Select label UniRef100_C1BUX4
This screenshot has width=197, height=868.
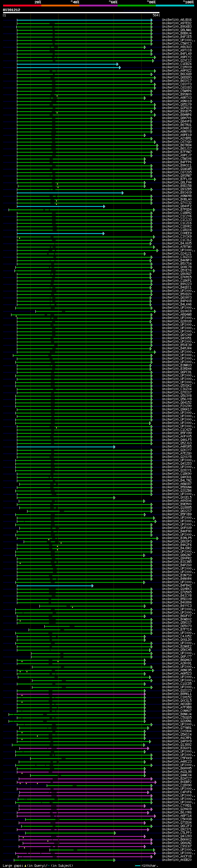click(177, 230)
